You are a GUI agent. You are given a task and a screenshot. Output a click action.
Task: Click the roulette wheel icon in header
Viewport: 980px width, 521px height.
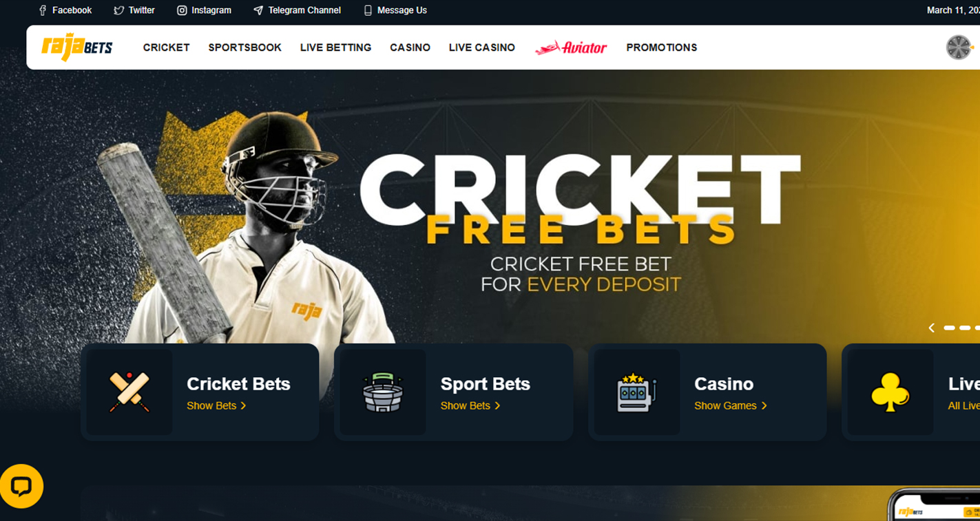(959, 47)
